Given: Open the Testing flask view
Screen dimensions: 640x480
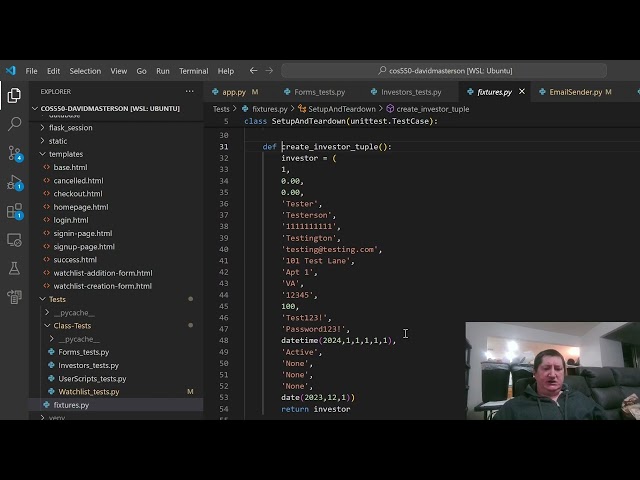Looking at the screenshot, I should point(14,268).
